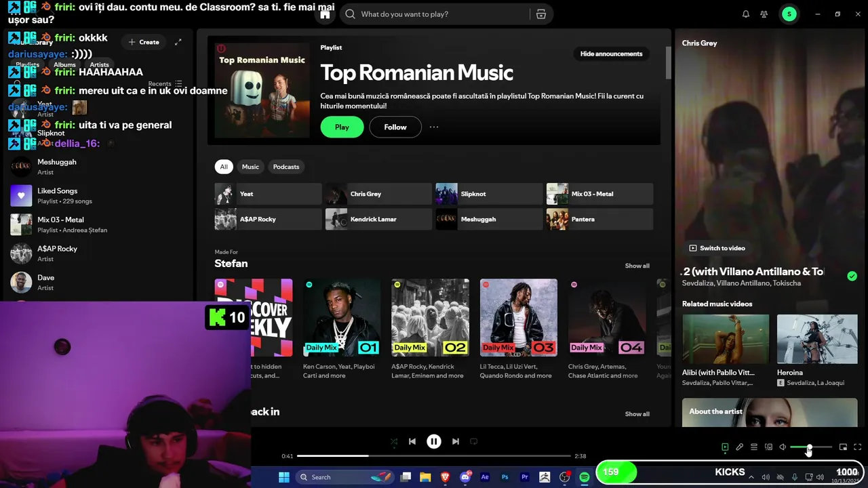This screenshot has height=488, width=868.
Task: Open Connect to a device icon
Action: 768,447
